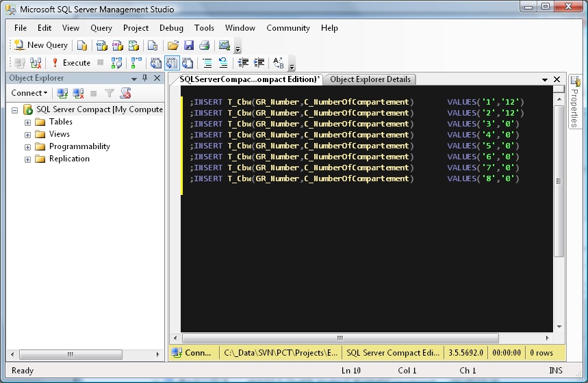This screenshot has width=588, height=383.
Task: Open the Activity Monitor icon
Action: [225, 45]
